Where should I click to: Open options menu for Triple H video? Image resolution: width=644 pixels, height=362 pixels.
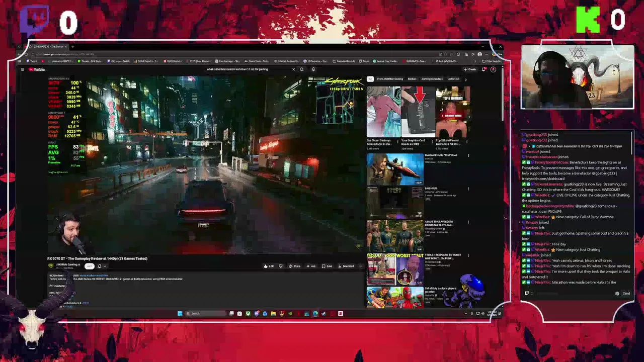tap(468, 255)
